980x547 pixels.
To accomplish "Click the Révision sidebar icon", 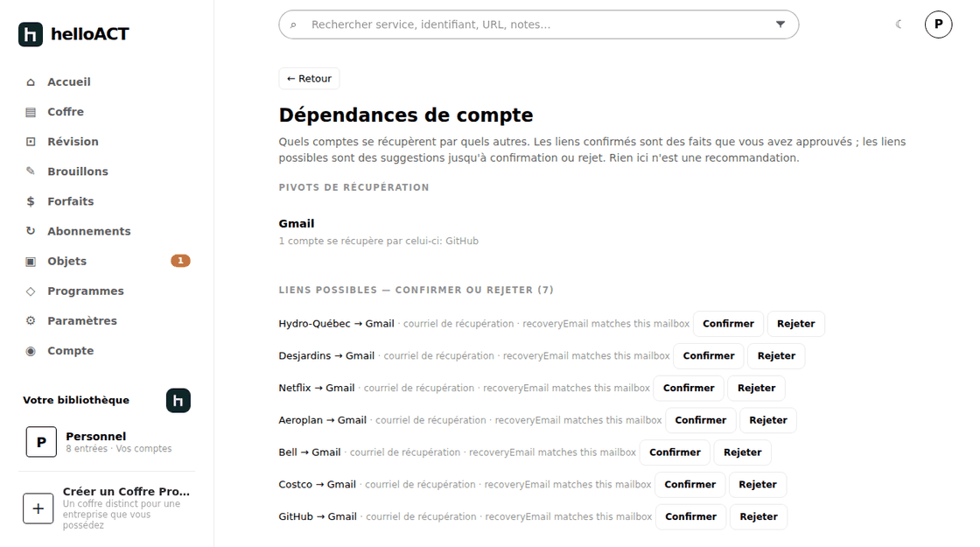I will (x=31, y=142).
